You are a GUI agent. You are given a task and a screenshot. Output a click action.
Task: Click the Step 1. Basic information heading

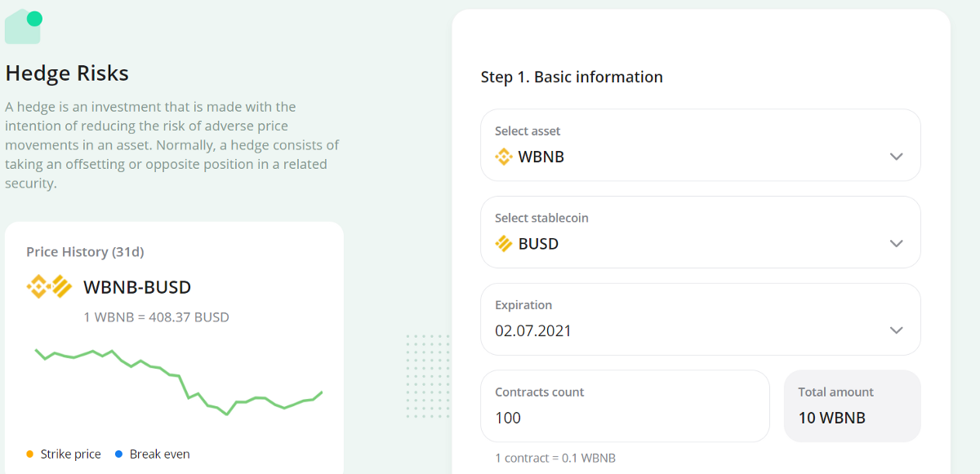[x=572, y=78]
